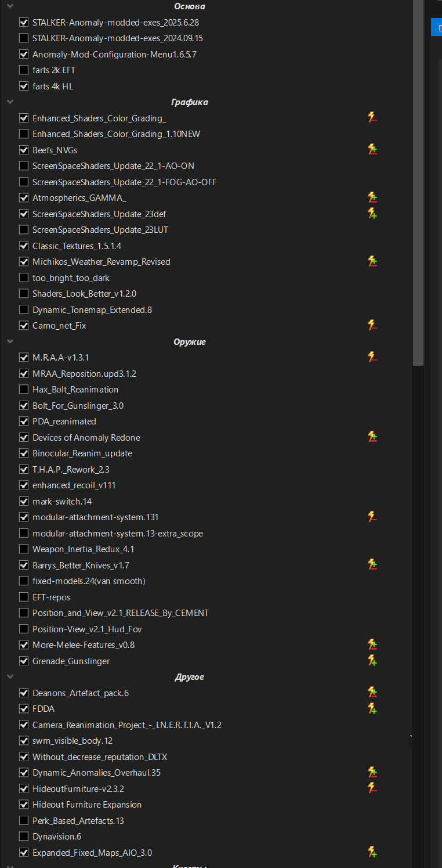The image size is (442, 868).
Task: Enable Enhanced_Shaders_Color_Grading_1.10NEW checkbox
Action: click(x=24, y=134)
